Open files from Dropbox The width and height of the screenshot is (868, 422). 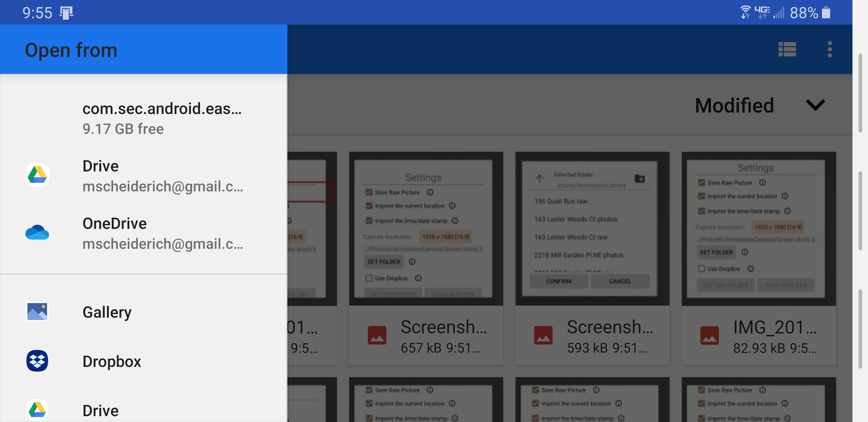coord(112,361)
